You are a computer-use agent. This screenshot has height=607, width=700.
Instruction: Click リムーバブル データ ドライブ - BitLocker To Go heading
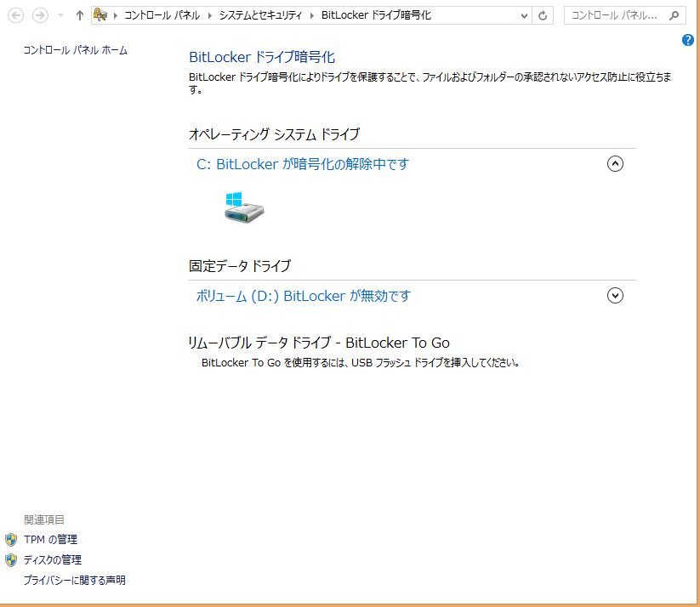coord(319,343)
